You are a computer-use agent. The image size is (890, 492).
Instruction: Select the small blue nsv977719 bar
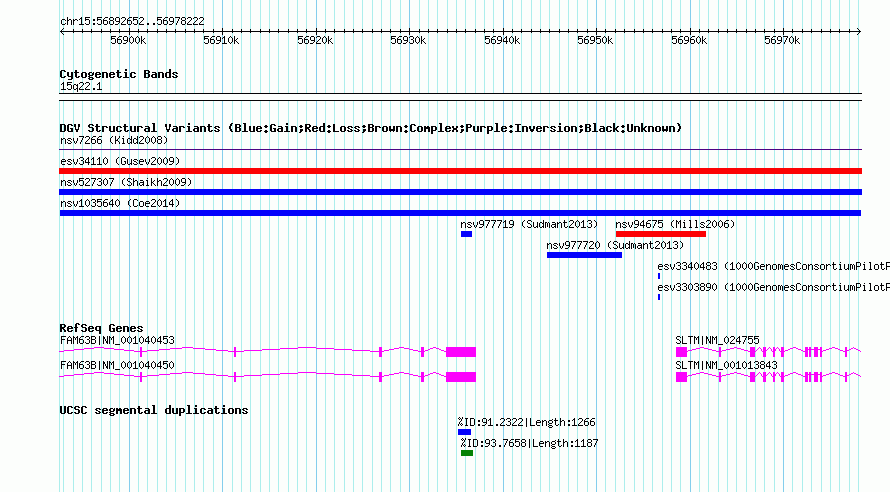click(467, 234)
